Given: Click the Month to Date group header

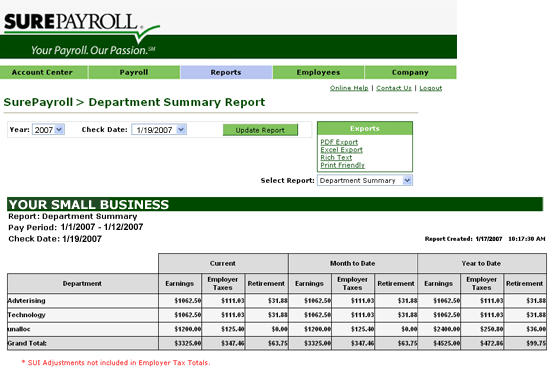Looking at the screenshot, I should coord(352,263).
